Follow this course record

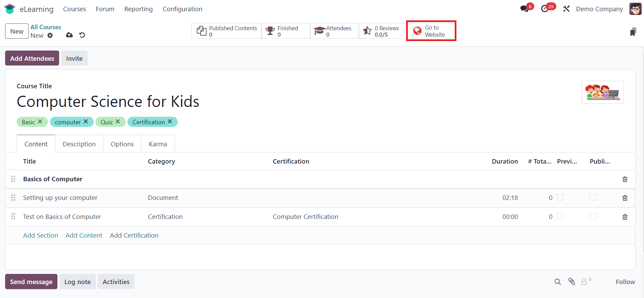point(625,282)
